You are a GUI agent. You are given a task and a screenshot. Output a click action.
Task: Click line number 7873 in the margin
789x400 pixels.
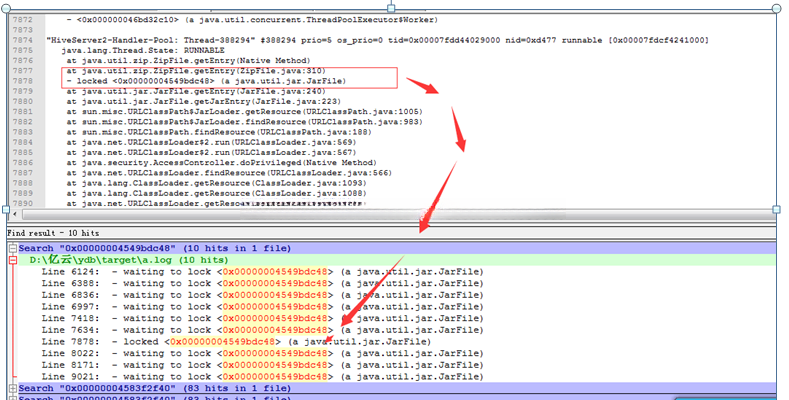pyautogui.click(x=23, y=30)
